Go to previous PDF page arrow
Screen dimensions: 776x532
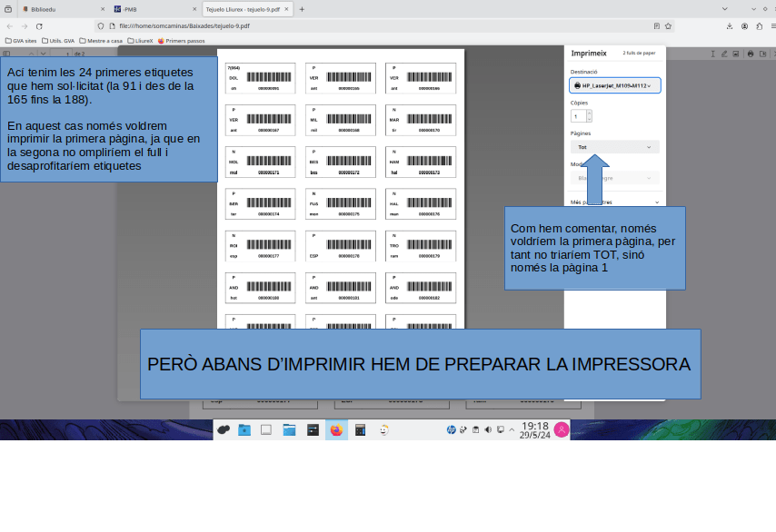tap(31, 54)
